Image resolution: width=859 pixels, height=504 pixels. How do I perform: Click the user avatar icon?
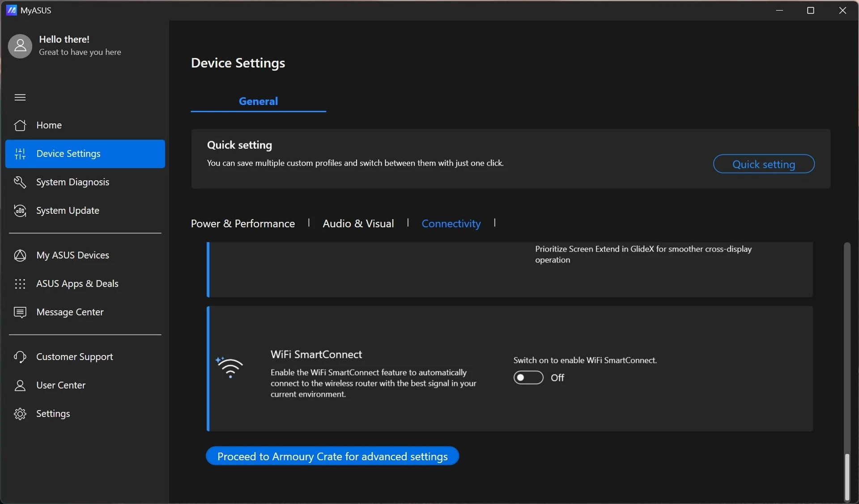coord(20,46)
